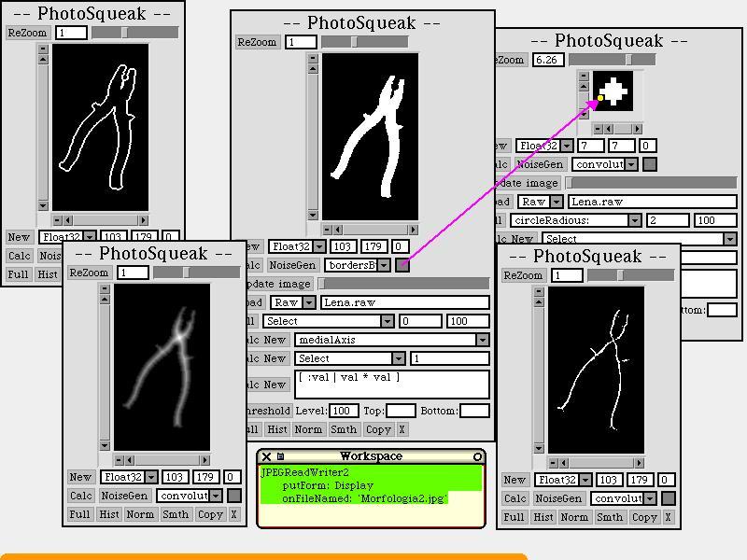
Task: Click Copy in the center window
Action: (x=378, y=429)
